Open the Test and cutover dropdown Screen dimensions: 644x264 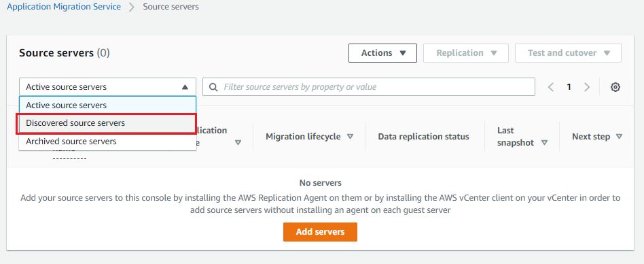[x=568, y=53]
